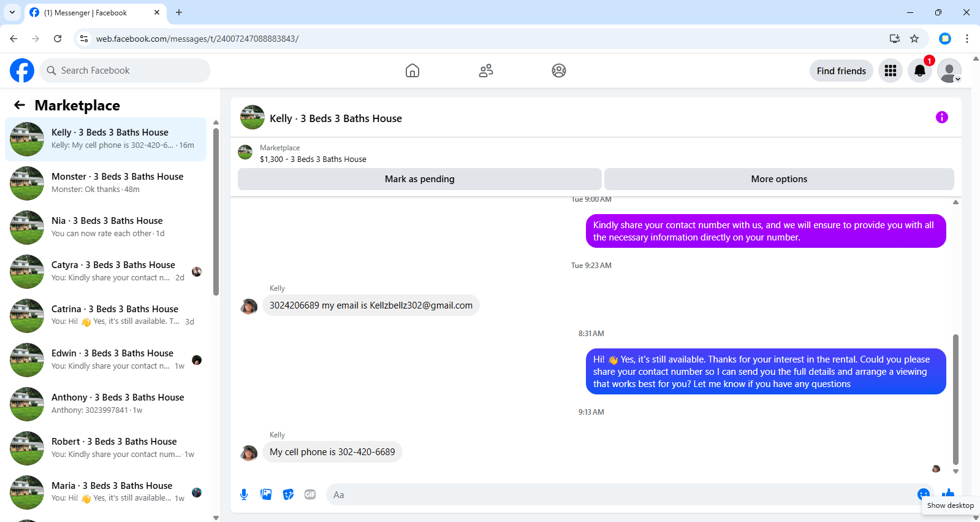The height and width of the screenshot is (522, 980).
Task: Open the notifications bell
Action: click(920, 71)
